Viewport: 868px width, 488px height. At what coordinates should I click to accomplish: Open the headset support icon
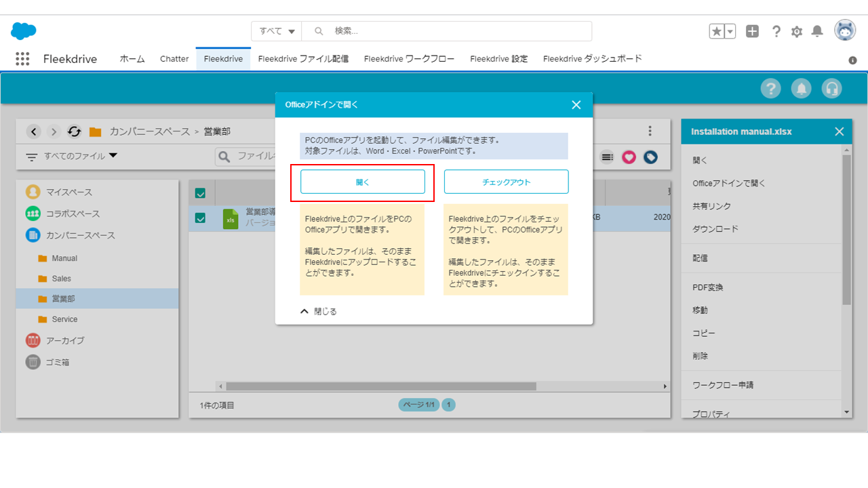831,89
